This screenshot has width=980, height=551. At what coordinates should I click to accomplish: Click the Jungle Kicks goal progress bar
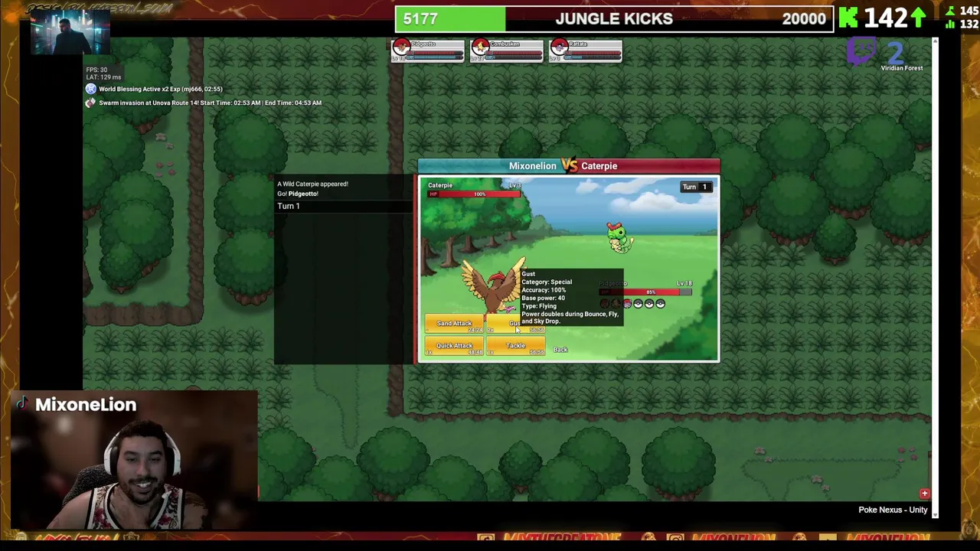pos(614,18)
